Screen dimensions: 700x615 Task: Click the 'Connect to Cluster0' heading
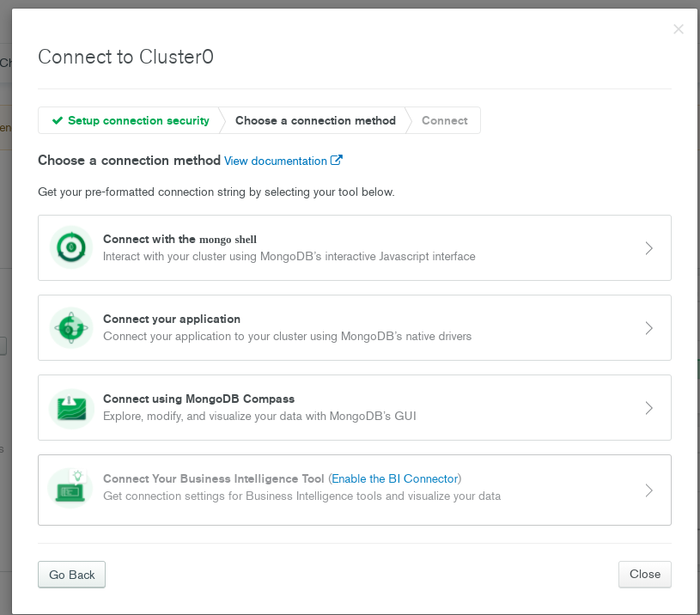[125, 57]
